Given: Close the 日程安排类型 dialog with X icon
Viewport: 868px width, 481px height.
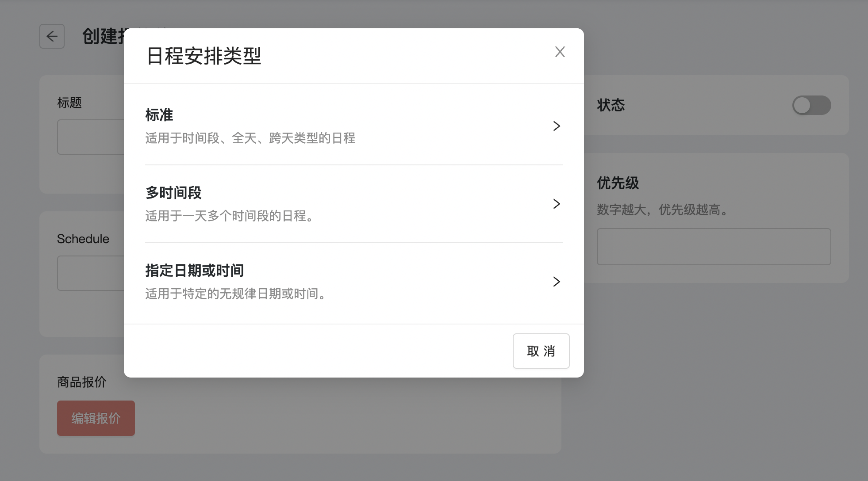Looking at the screenshot, I should 560,52.
